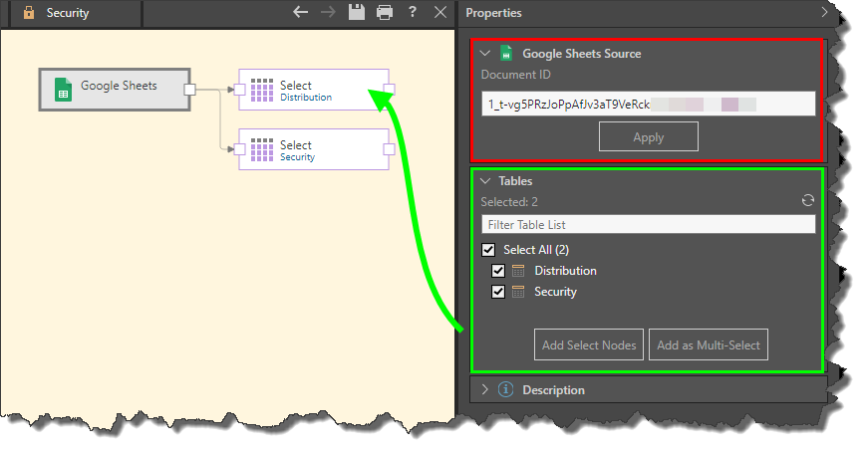
Task: Click the forward arrow navigation icon
Action: coord(329,13)
